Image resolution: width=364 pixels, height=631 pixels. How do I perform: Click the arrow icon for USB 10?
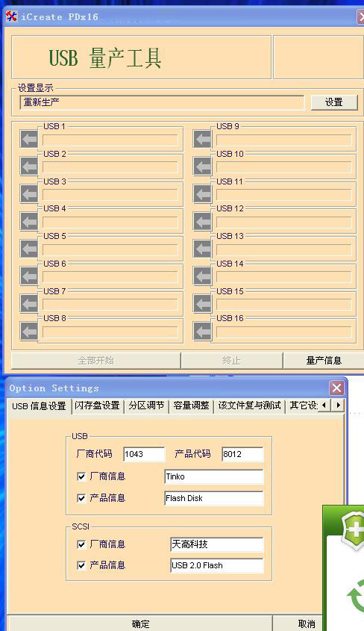click(202, 167)
